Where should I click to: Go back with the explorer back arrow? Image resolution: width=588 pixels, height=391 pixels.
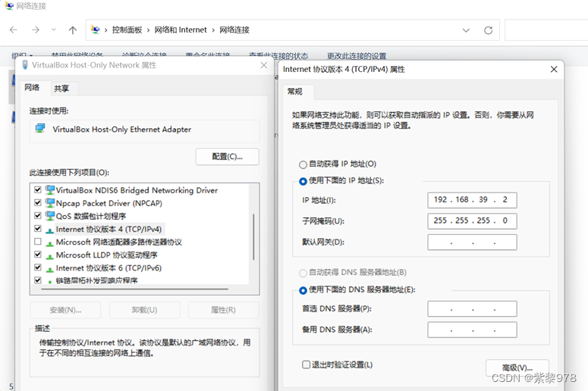click(x=14, y=30)
